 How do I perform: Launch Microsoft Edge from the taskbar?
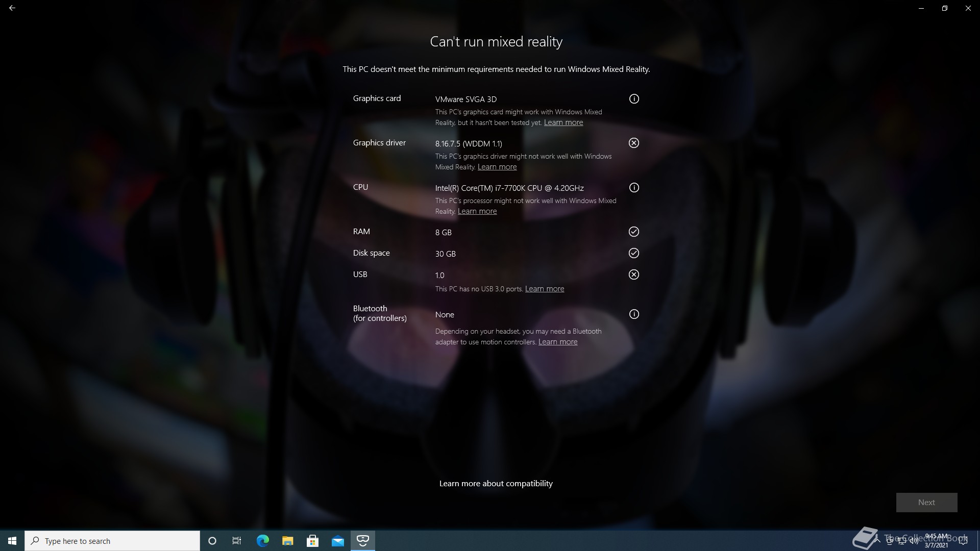click(262, 541)
